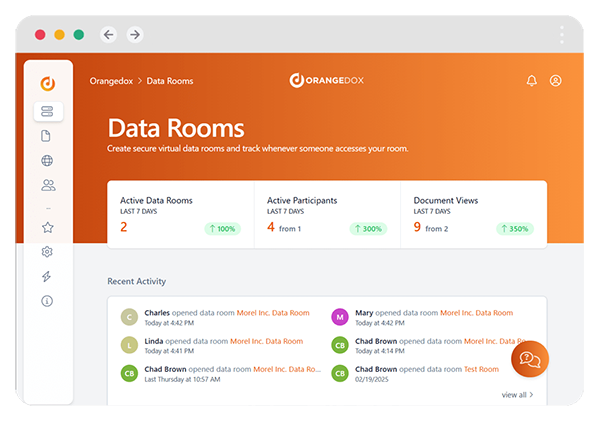This screenshot has height=421, width=600.
Task: Click the Orangedox header logo
Action: click(326, 80)
